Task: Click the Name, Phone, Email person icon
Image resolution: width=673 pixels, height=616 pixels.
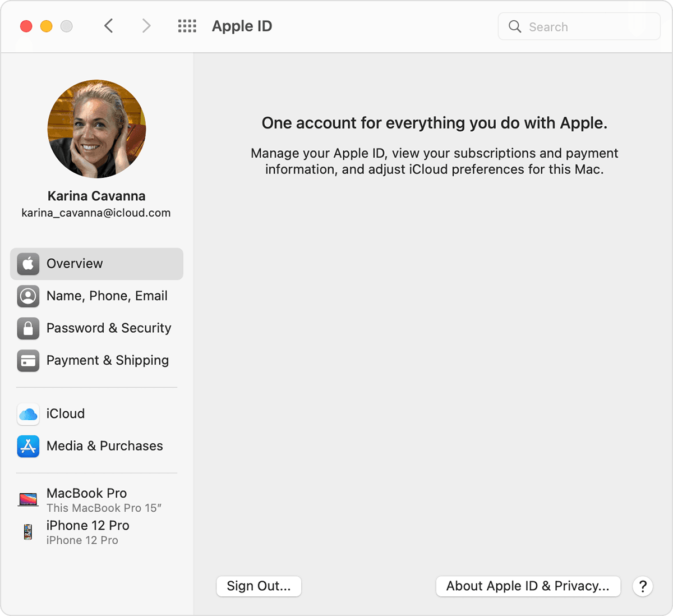Action: (x=28, y=296)
